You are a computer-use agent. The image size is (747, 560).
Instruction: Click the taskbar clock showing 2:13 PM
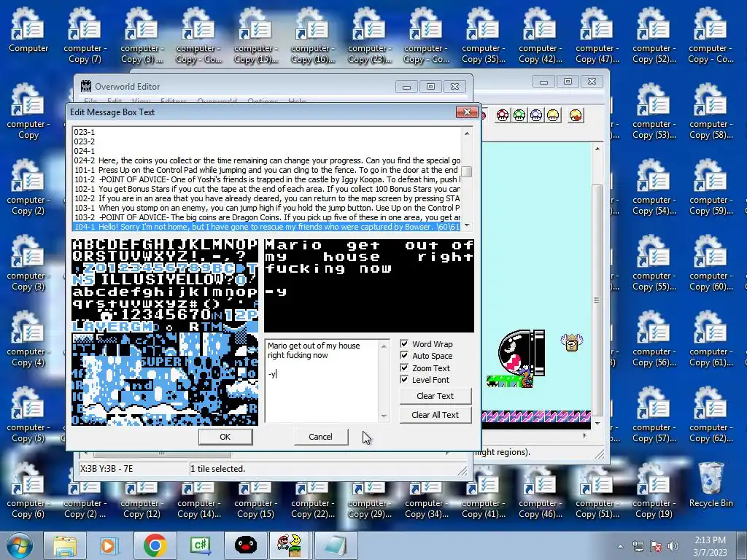click(x=709, y=545)
